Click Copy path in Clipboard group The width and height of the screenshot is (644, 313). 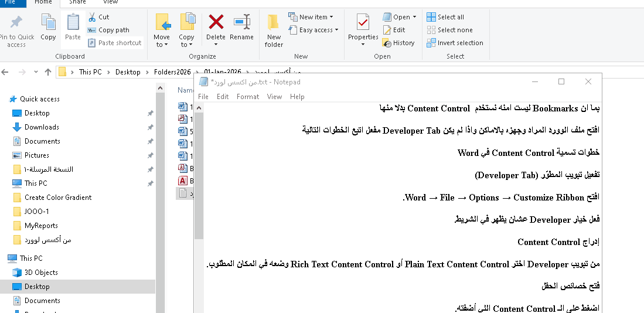tap(108, 30)
